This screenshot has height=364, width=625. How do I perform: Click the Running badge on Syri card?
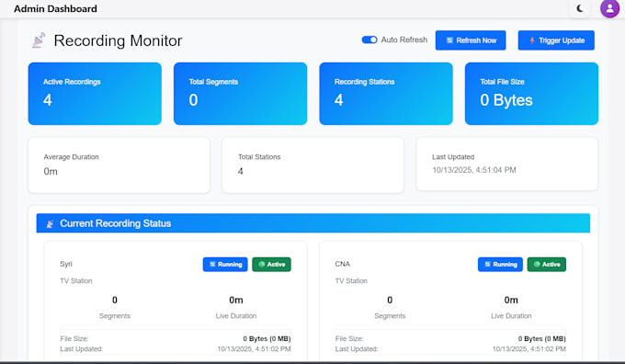click(225, 265)
